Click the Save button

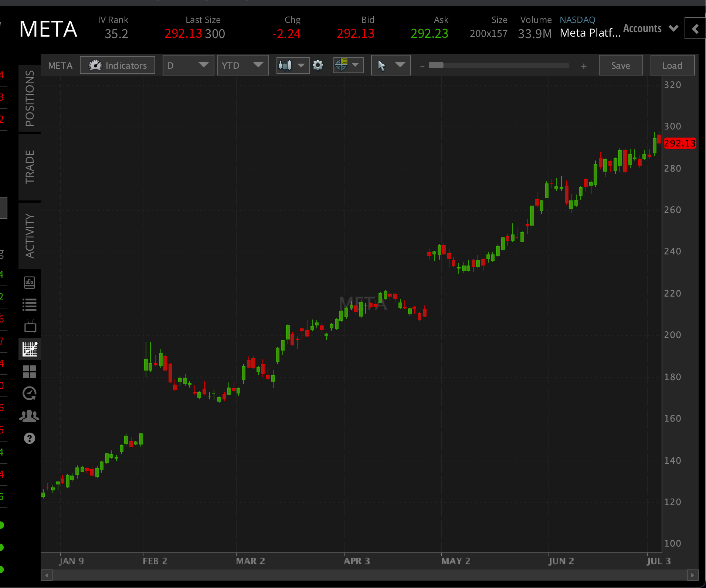(x=620, y=65)
